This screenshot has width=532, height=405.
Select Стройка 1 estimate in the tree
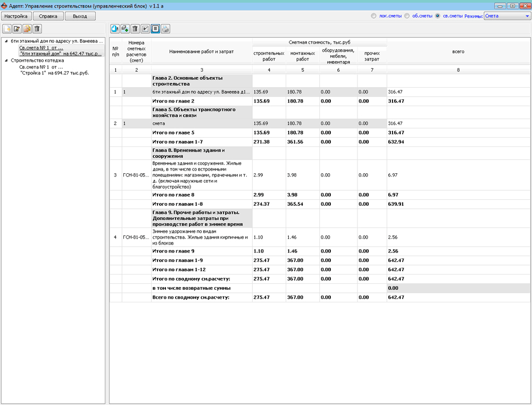pos(54,73)
